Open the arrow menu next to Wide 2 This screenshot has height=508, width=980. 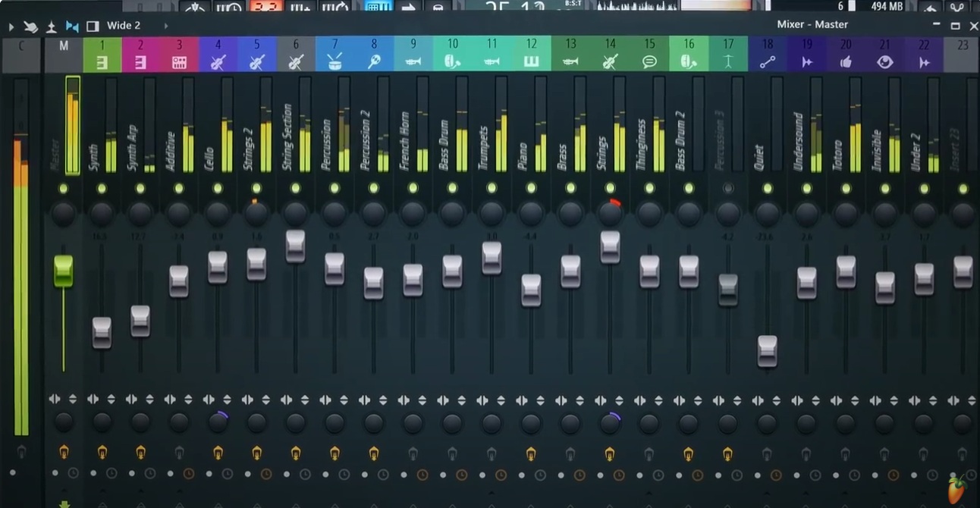[166, 25]
